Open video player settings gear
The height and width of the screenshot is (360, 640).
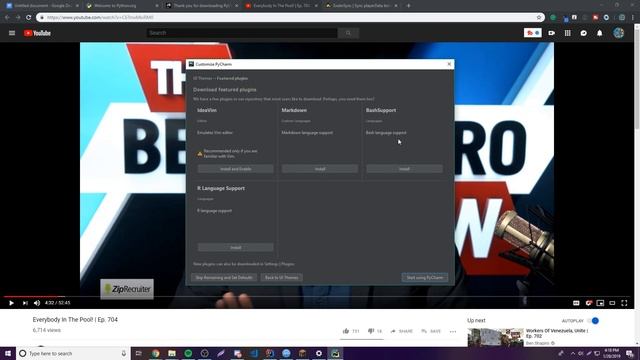[x=588, y=303]
